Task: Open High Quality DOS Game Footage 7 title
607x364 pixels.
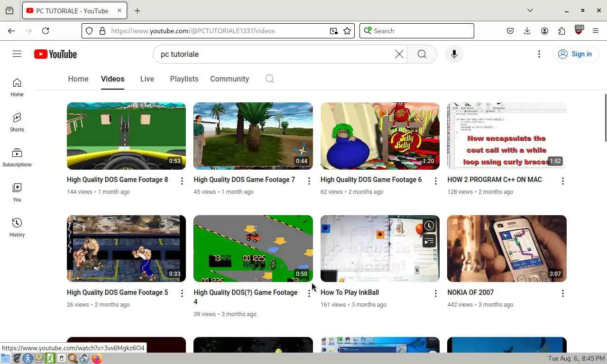Action: click(x=244, y=180)
